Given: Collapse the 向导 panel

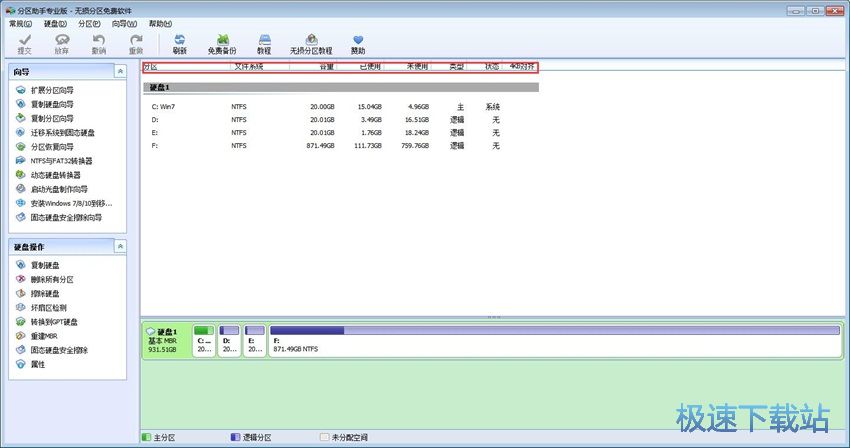Looking at the screenshot, I should [x=120, y=71].
